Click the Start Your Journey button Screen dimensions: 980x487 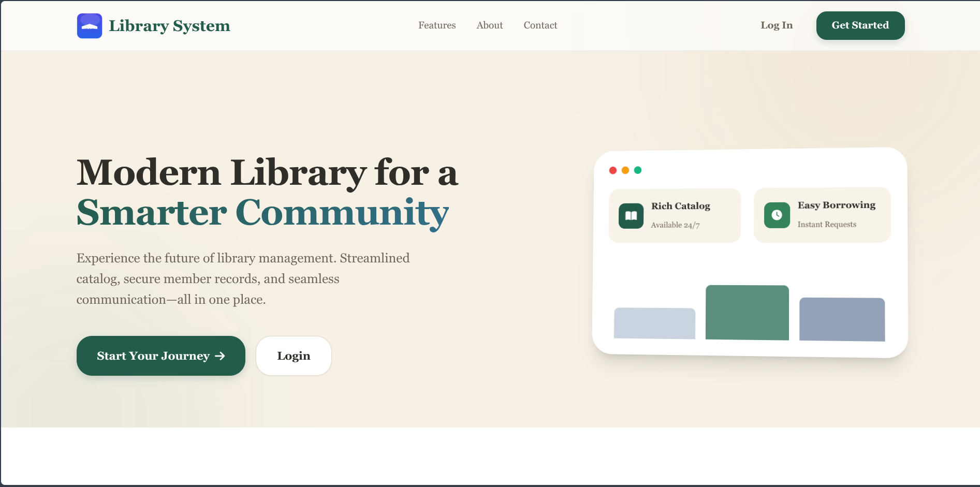tap(161, 356)
